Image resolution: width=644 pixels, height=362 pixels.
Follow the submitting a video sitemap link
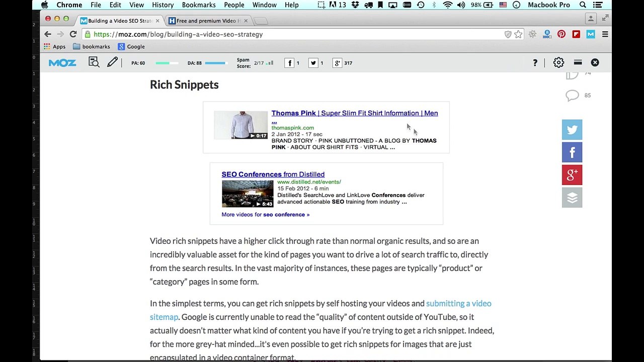pyautogui.click(x=320, y=310)
